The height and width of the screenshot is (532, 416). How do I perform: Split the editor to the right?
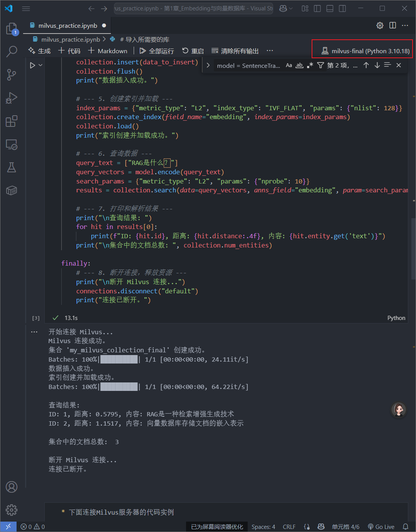pyautogui.click(x=393, y=25)
